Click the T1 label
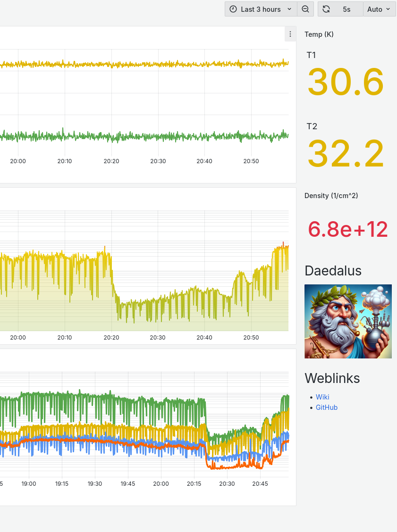The height and width of the screenshot is (532, 397). pyautogui.click(x=311, y=55)
